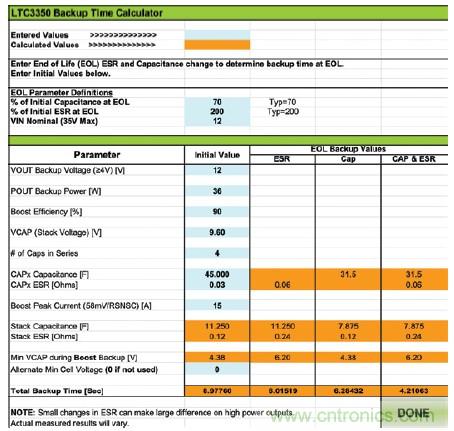Select the Stack Capacitance initial value cell

[x=217, y=326]
